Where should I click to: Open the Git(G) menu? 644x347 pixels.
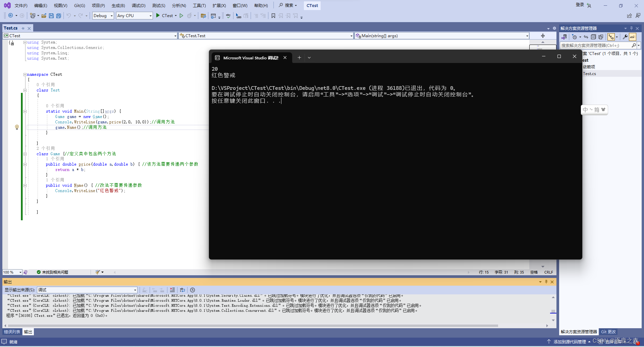(79, 5)
